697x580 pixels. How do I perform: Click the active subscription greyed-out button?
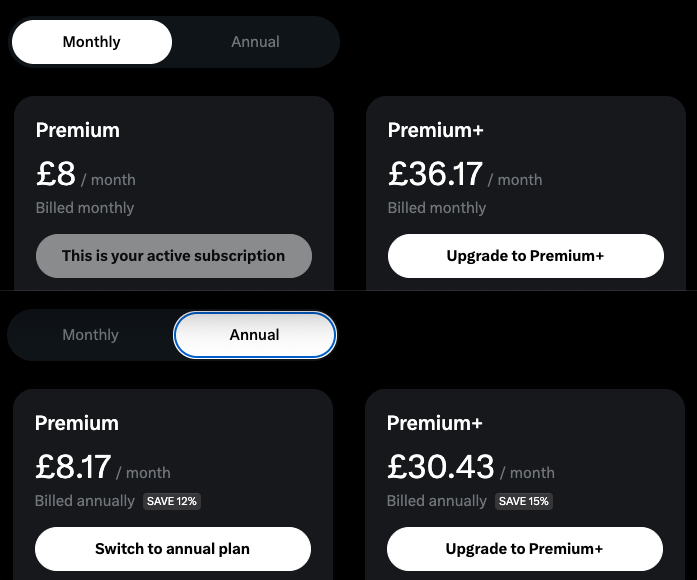click(x=174, y=256)
